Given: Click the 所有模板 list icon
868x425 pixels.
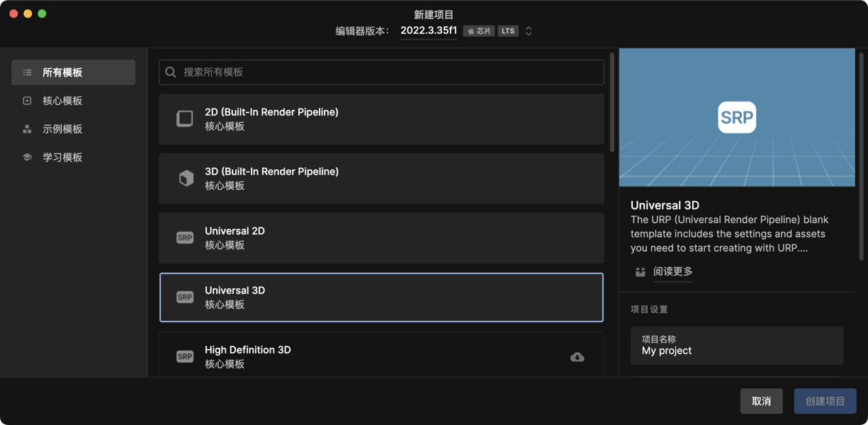Looking at the screenshot, I should (27, 72).
